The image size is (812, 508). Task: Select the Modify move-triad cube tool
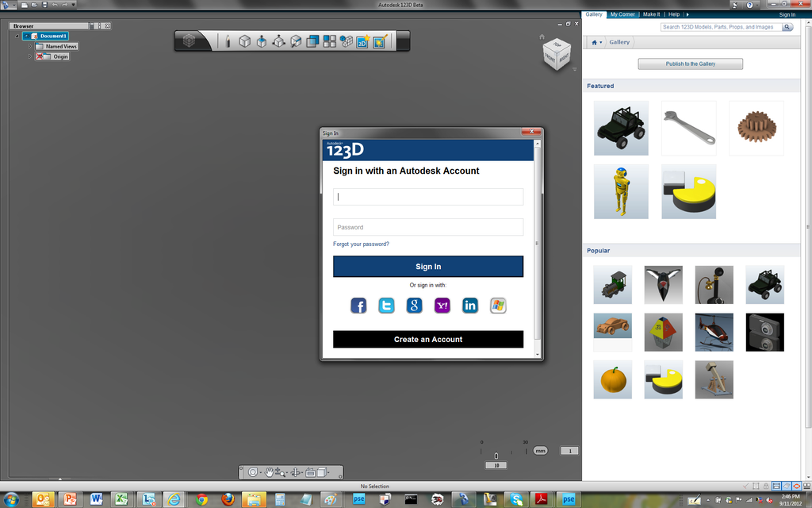(x=278, y=41)
